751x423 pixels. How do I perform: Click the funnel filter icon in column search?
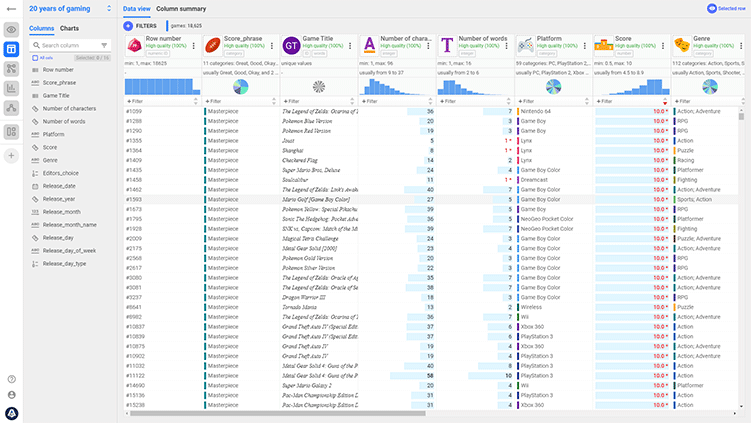click(x=104, y=45)
